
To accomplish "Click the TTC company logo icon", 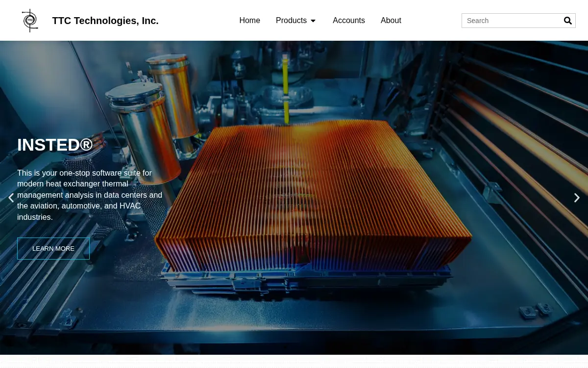I will coord(30,21).
